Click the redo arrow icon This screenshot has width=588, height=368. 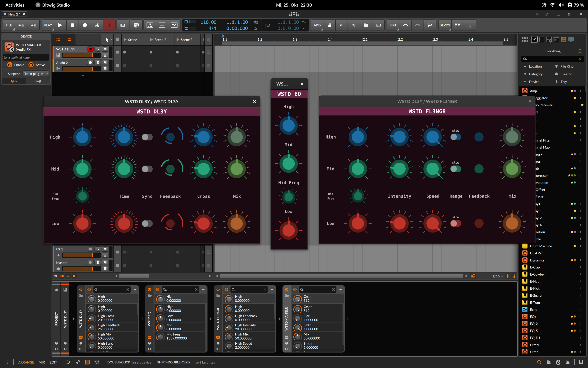point(417,25)
